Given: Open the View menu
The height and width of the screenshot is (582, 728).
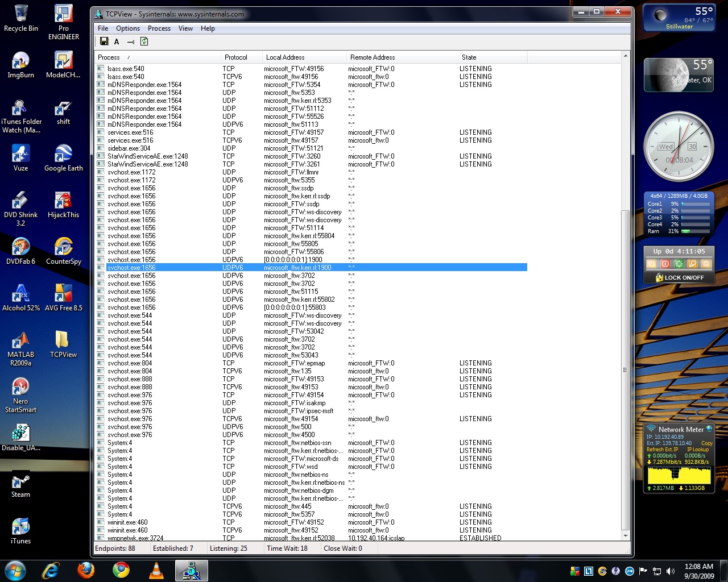Looking at the screenshot, I should click(185, 28).
